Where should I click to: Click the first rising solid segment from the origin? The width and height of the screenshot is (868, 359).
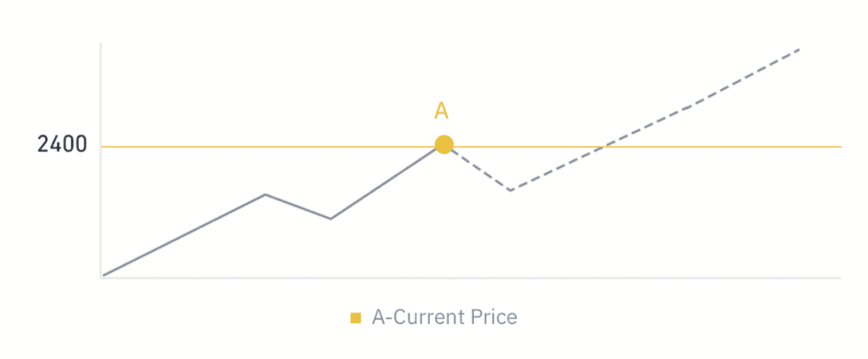(184, 235)
